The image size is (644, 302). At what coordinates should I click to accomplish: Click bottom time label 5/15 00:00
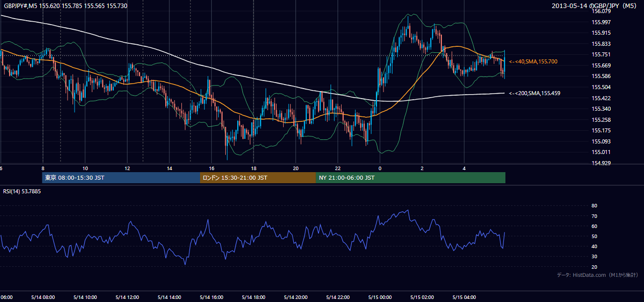(380, 297)
